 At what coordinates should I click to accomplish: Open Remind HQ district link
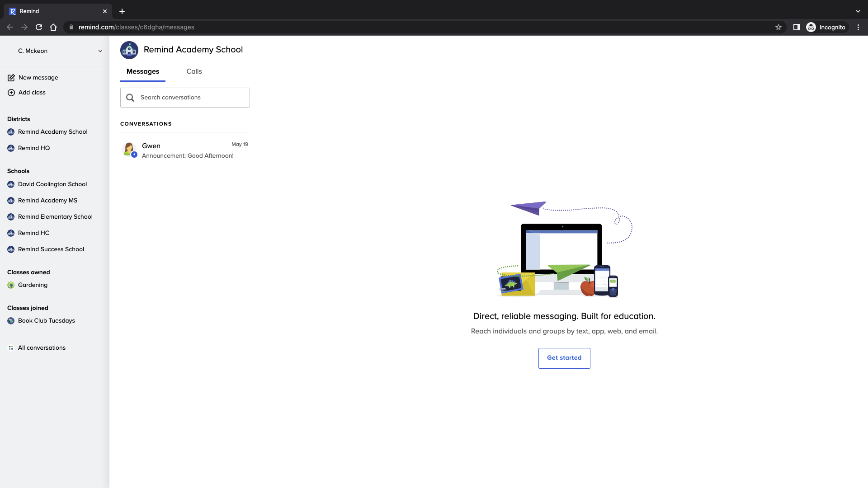(34, 148)
